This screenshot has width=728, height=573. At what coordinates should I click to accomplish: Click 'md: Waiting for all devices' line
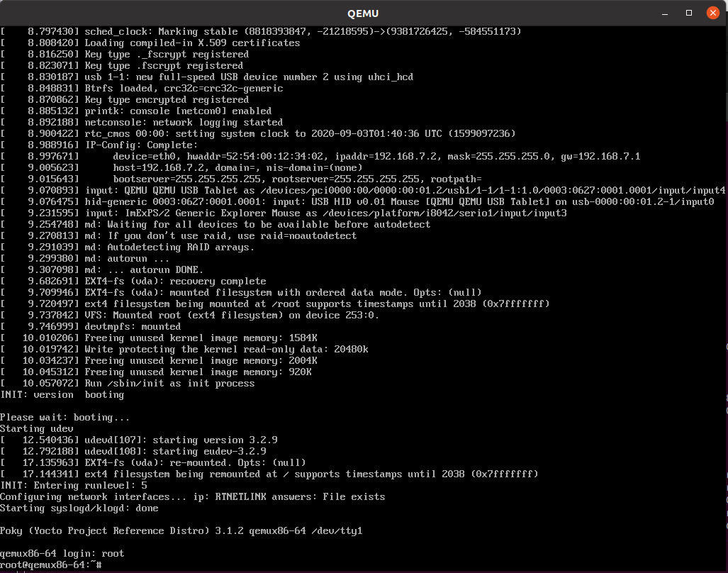click(215, 224)
